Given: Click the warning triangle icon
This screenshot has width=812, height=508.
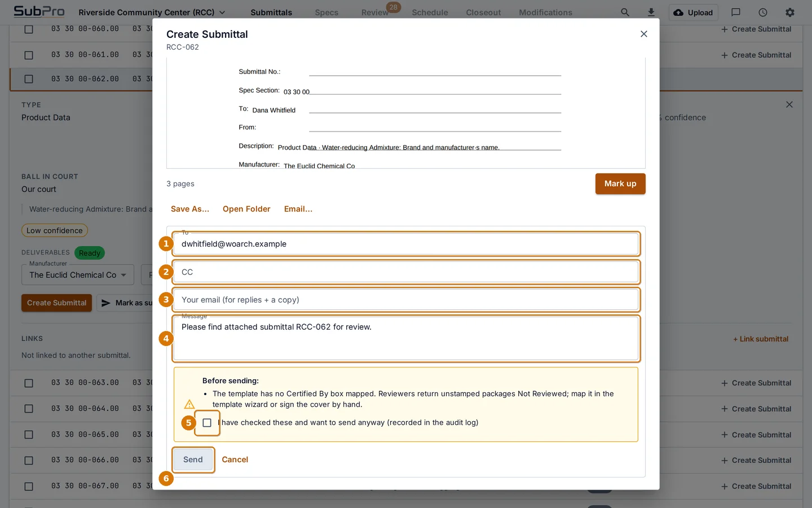Looking at the screenshot, I should 189,404.
